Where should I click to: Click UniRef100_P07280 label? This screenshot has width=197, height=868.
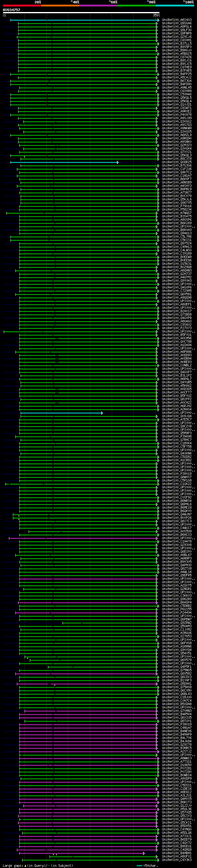(177, 772)
